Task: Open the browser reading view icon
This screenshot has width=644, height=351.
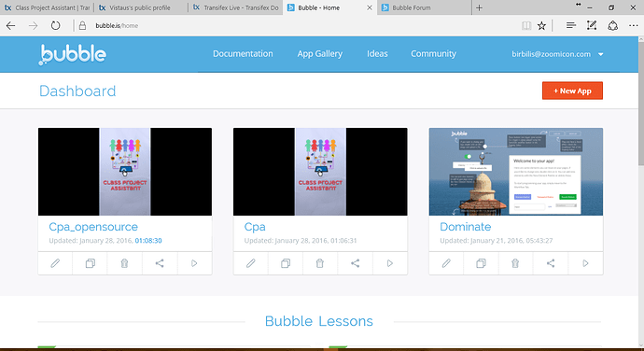Action: click(x=526, y=25)
